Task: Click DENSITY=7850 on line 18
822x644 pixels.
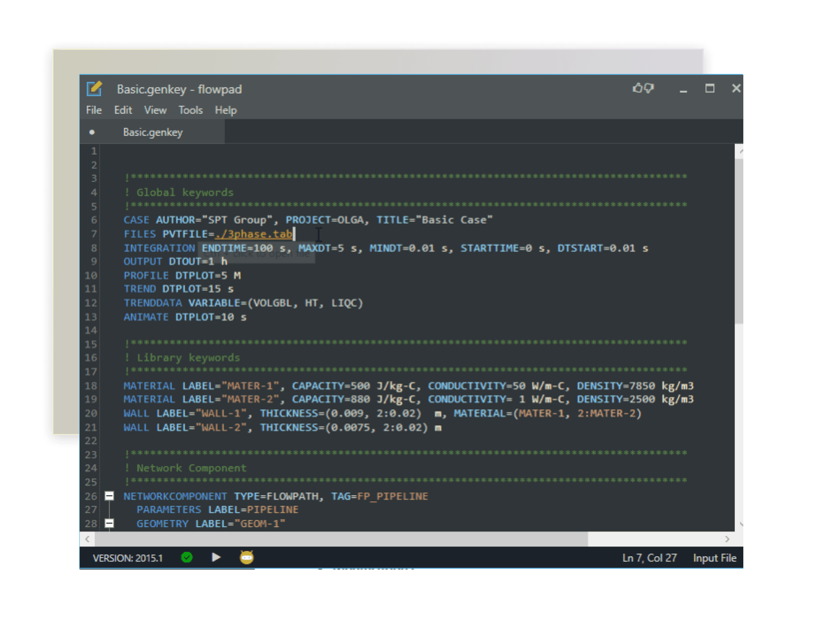Action: [616, 386]
